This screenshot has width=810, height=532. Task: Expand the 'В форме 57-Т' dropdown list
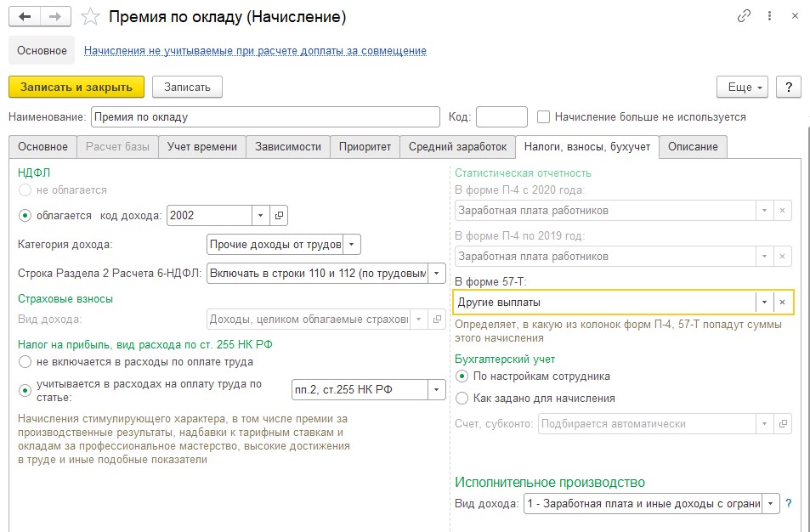tap(765, 303)
